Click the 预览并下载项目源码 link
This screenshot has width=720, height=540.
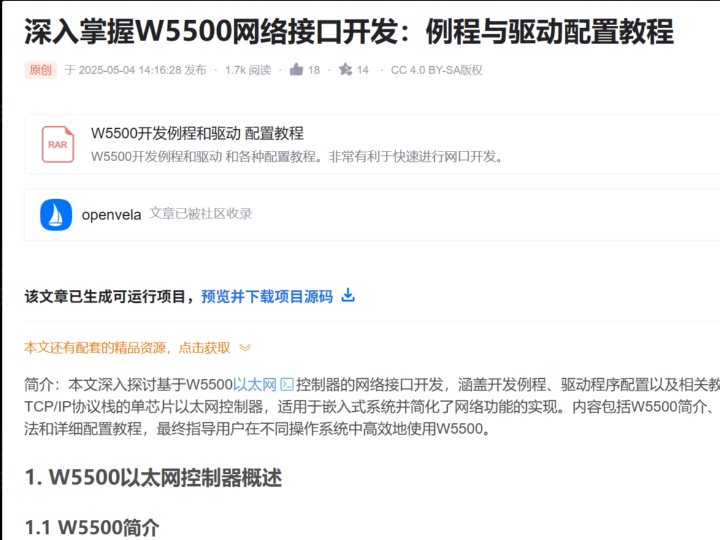(266, 296)
